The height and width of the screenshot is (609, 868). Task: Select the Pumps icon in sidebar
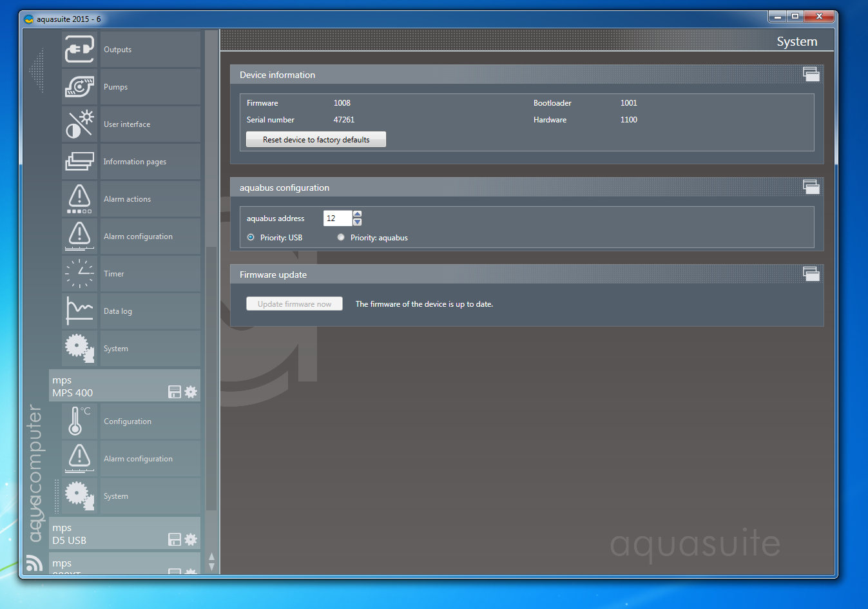point(79,87)
